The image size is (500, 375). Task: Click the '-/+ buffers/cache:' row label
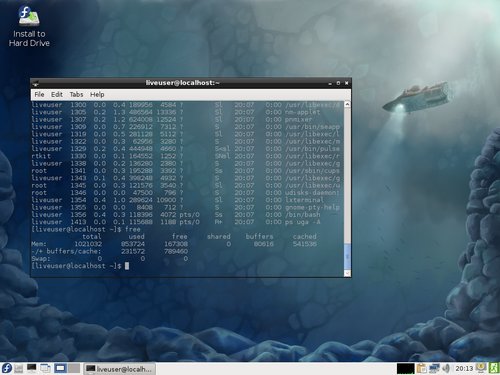[66, 251]
